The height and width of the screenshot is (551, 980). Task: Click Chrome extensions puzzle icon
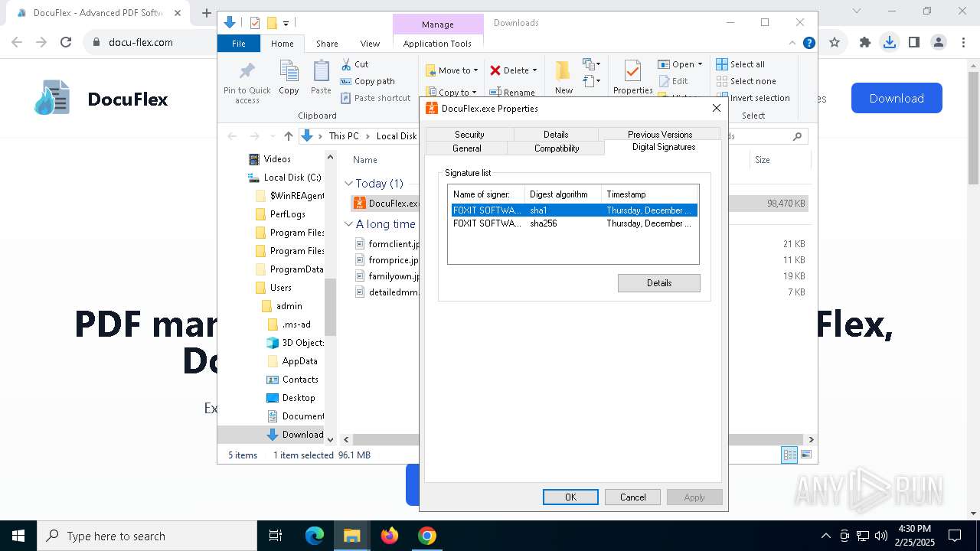click(x=865, y=43)
